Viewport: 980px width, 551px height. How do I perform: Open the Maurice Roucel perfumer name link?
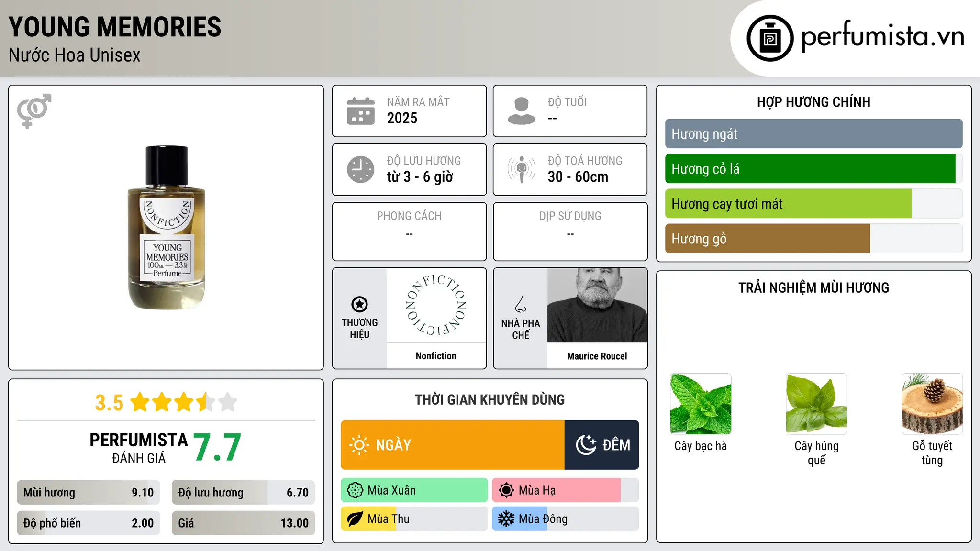pyautogui.click(x=597, y=356)
